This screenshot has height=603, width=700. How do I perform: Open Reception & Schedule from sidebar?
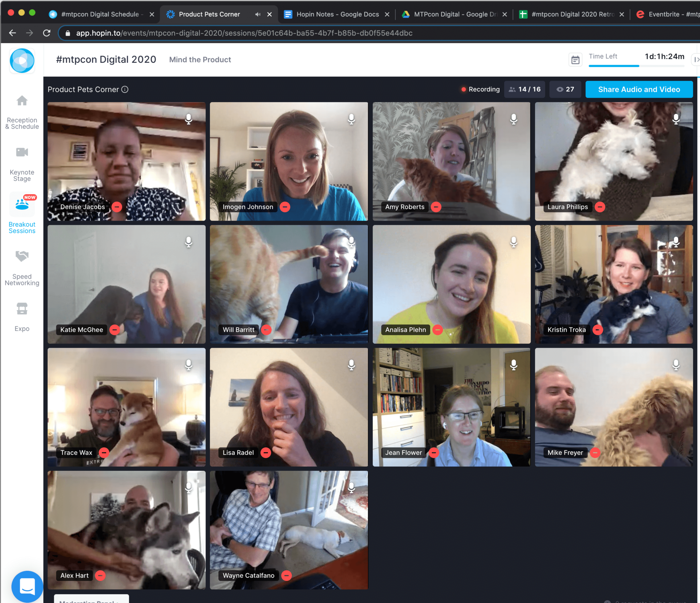point(22,112)
